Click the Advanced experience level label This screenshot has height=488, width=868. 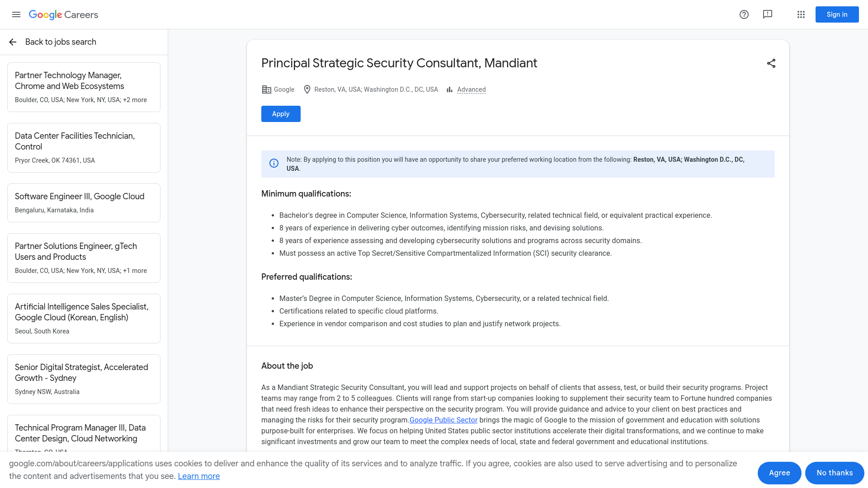[471, 89]
